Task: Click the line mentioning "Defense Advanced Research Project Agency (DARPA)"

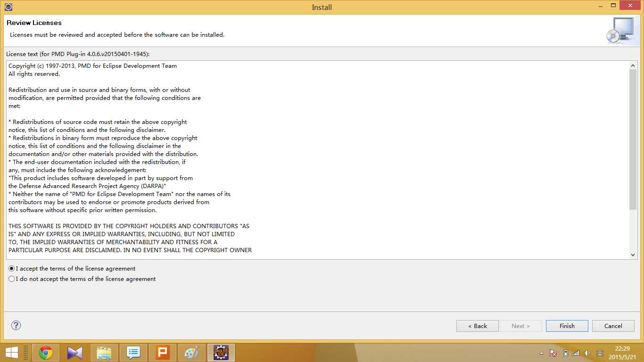Action: [x=87, y=186]
